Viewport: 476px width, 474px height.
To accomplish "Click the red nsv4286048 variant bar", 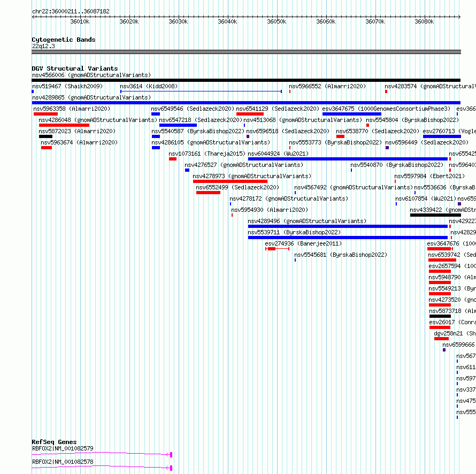I will [64, 125].
